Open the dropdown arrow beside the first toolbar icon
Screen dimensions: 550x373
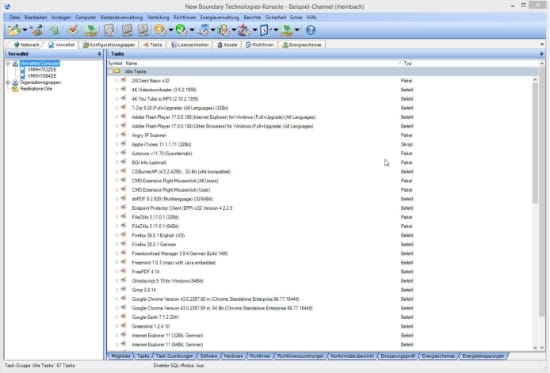pos(25,30)
